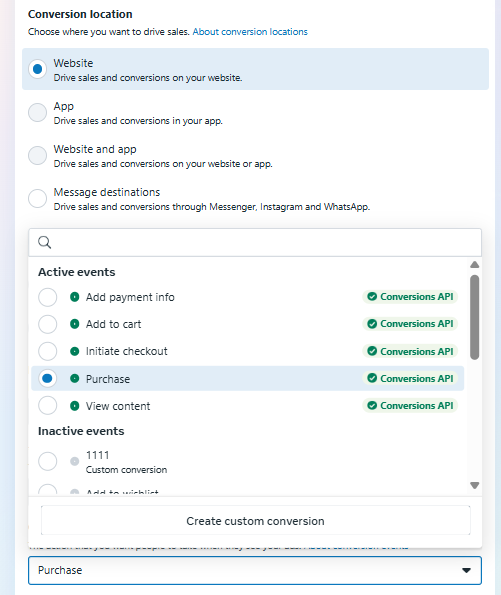
Task: Choose Website and app radio option
Action: (x=38, y=155)
